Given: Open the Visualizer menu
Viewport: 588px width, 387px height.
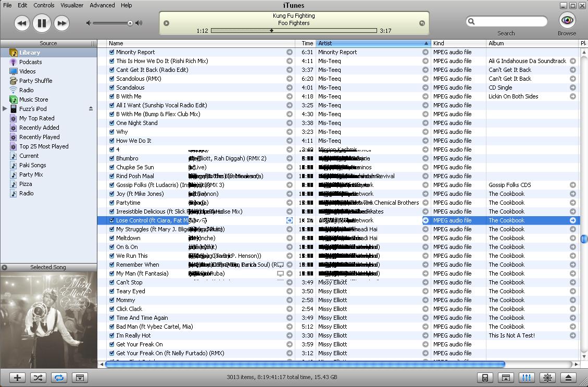Looking at the screenshot, I should click(x=72, y=5).
